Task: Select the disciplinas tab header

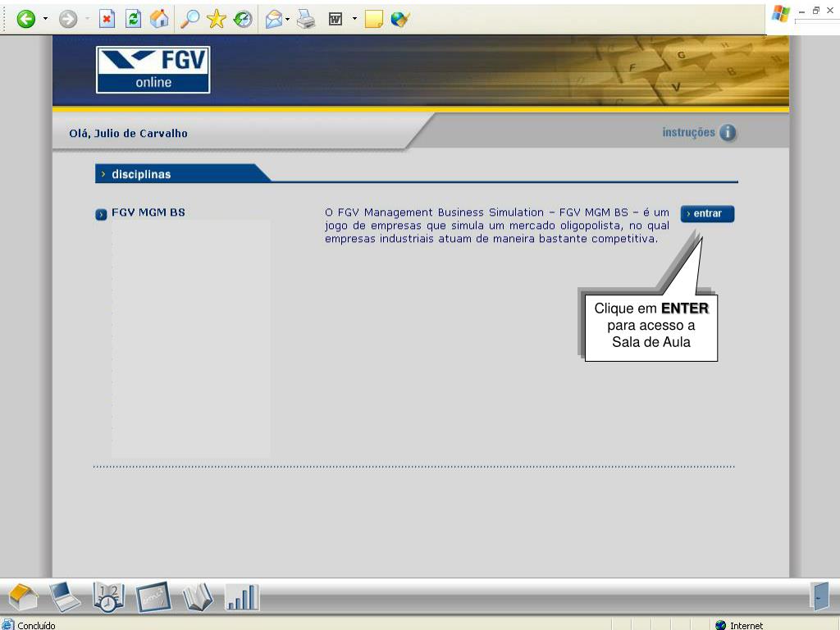Action: pyautogui.click(x=182, y=174)
